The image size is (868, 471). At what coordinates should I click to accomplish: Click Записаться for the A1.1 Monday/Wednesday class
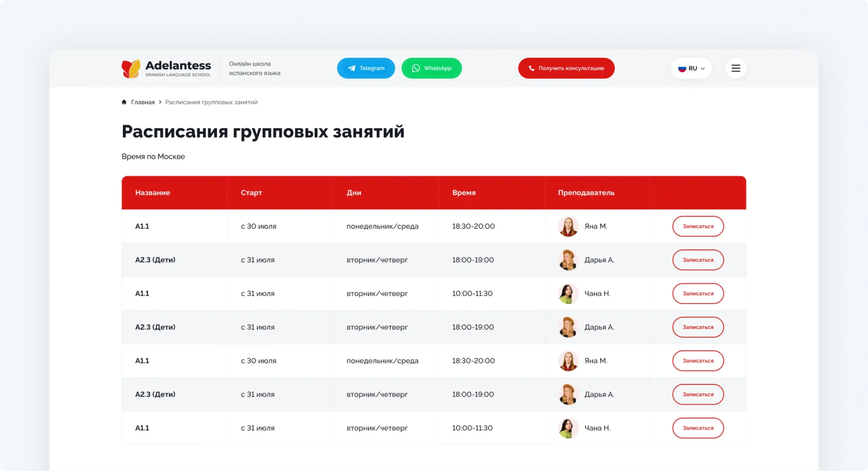click(x=698, y=226)
